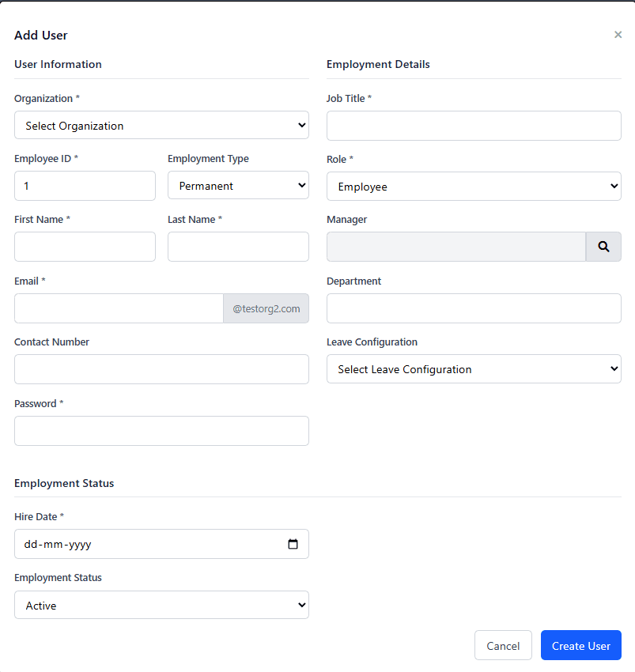Viewport: 635px width, 672px height.
Task: Open the Role dropdown showing Employee
Action: [x=474, y=187]
